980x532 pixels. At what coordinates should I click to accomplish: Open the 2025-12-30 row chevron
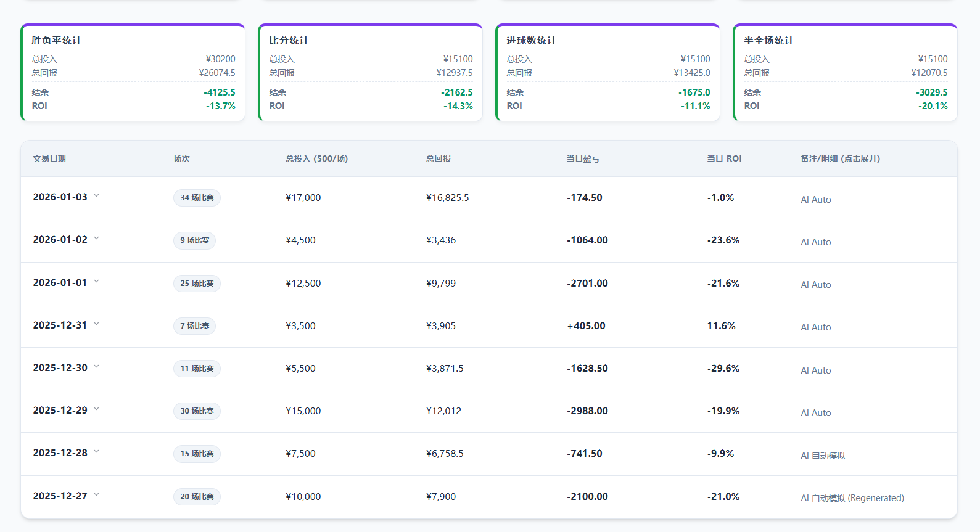tap(96, 367)
